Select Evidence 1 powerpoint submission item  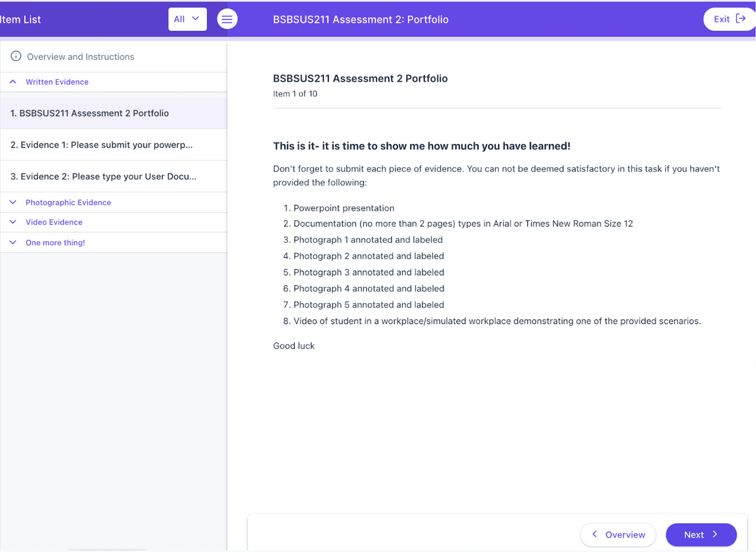(x=113, y=145)
